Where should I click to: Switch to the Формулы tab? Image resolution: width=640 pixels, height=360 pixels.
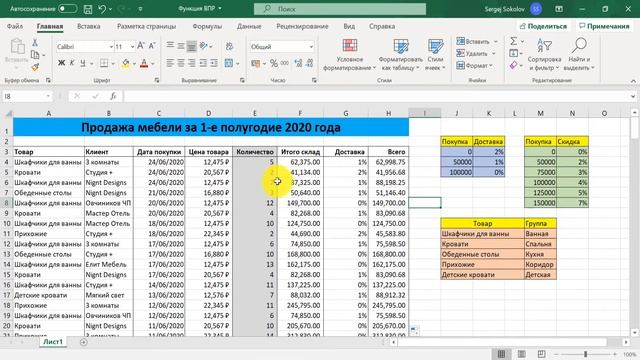point(207,26)
